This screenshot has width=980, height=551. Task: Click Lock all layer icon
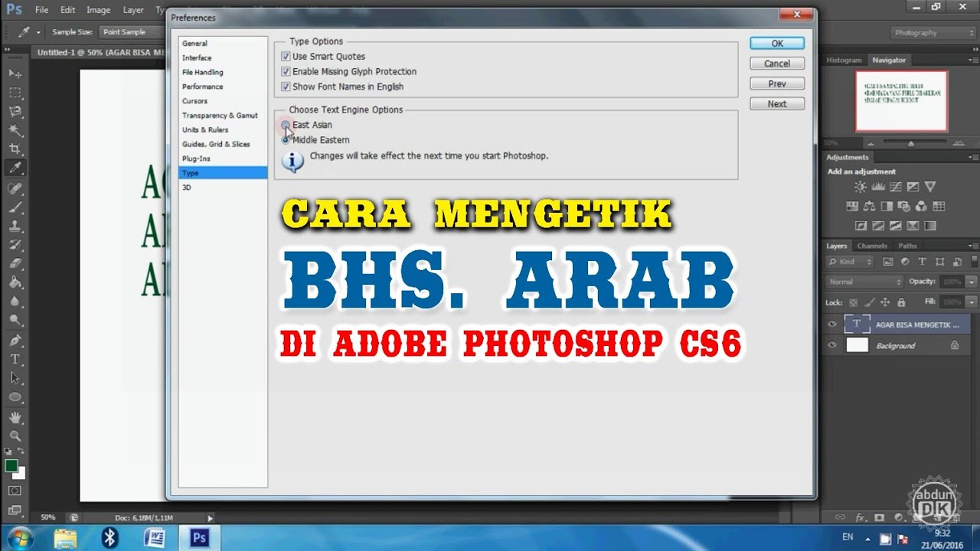(901, 302)
